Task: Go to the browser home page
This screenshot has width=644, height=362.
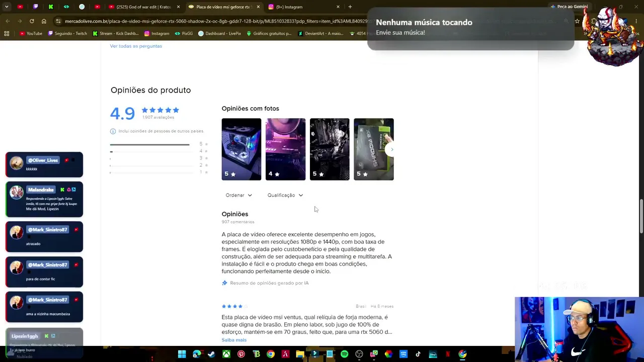Action: 44,21
